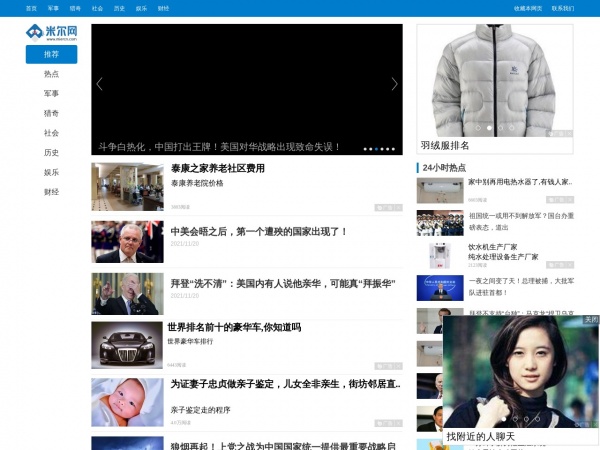This screenshot has width=600, height=450.
Task: Open the 热点 category in sidebar
Action: tap(51, 74)
